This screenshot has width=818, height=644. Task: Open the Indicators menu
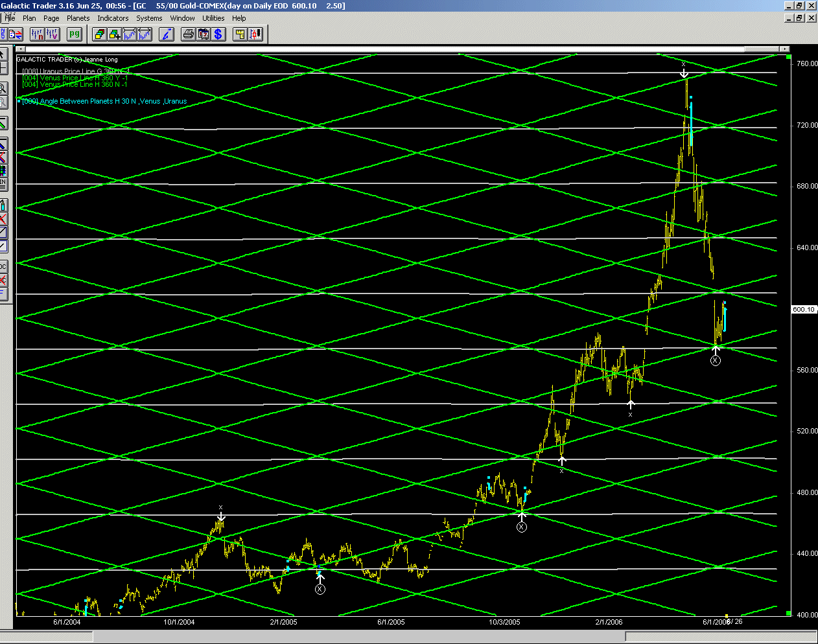point(113,18)
